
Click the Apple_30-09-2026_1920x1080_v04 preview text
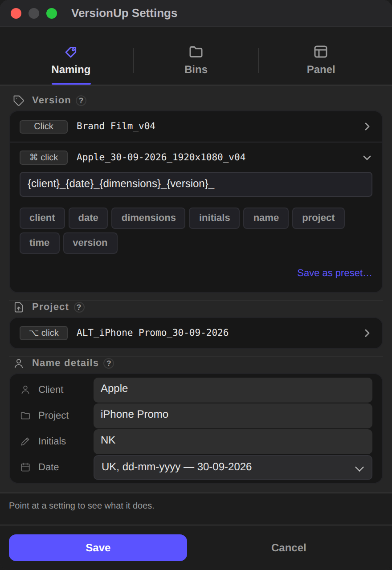161,158
